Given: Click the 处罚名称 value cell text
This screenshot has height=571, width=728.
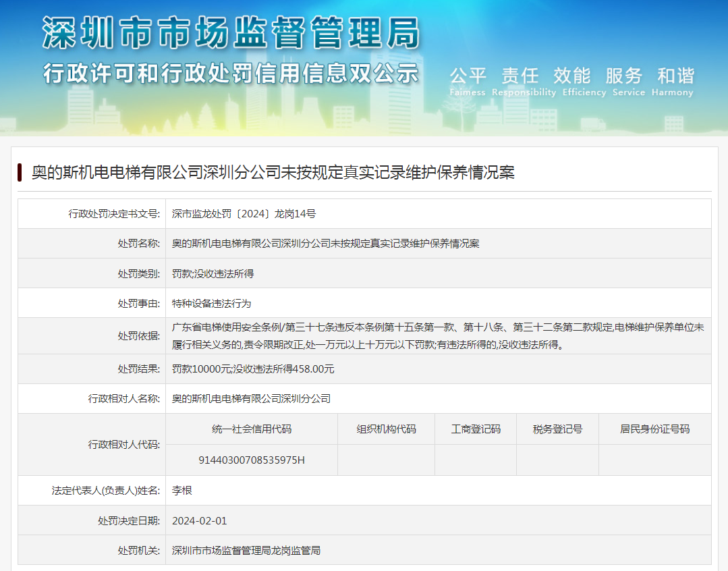Looking at the screenshot, I should pyautogui.click(x=325, y=244).
